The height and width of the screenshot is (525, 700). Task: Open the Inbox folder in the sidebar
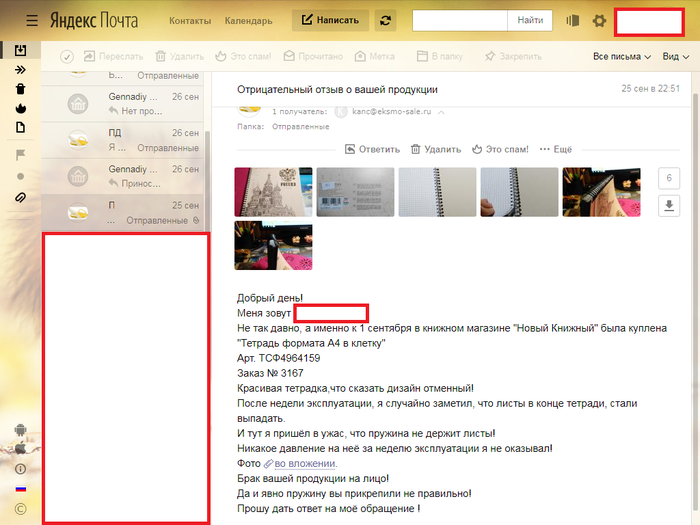click(x=21, y=50)
